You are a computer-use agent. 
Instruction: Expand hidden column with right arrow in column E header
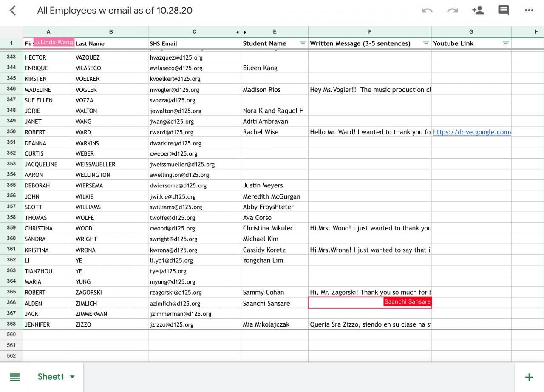245,32
